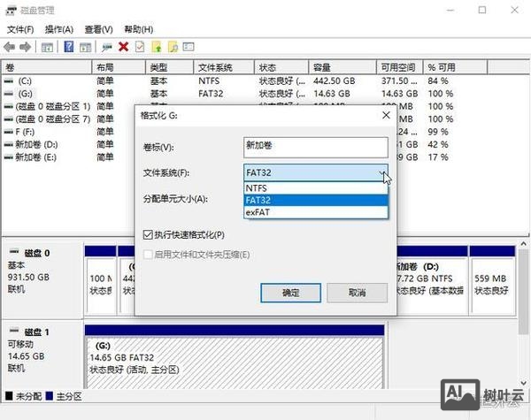Click the 84 % free cell

click(x=437, y=80)
